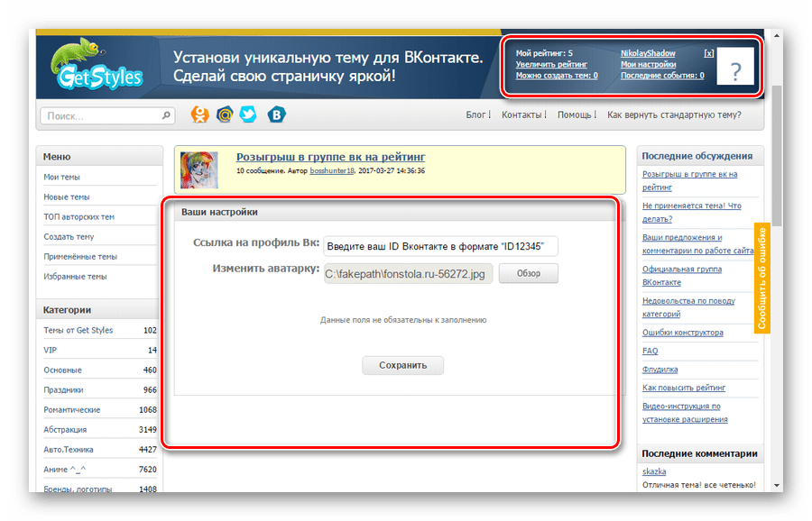This screenshot has height=521, width=812.
Task: Select Создать тему menu item
Action: tap(69, 237)
